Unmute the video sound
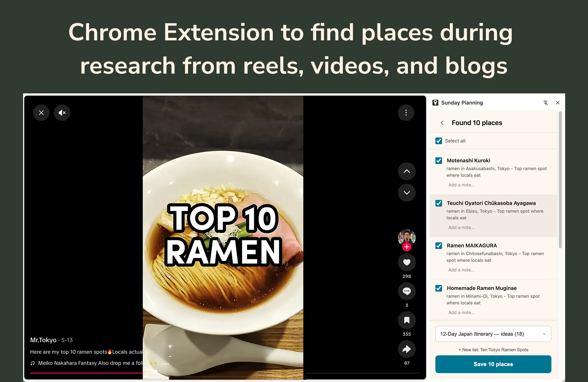 [x=62, y=113]
